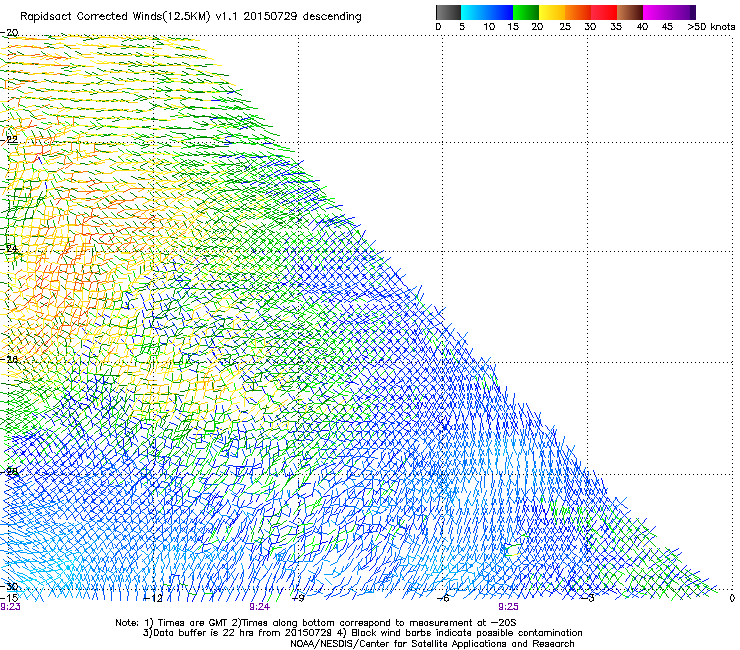Pick the red 30-35 knots color band
Screen dimensions: 740x650
[x=604, y=12]
